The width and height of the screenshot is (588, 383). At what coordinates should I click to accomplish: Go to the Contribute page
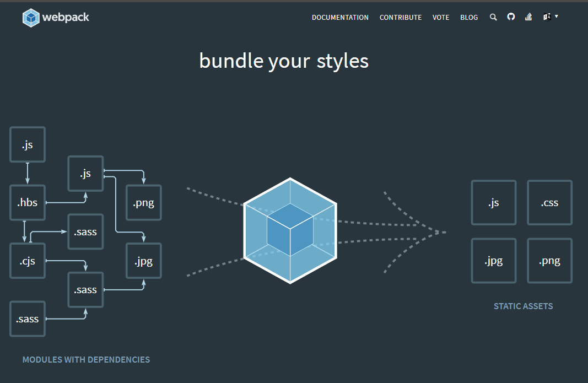click(401, 18)
